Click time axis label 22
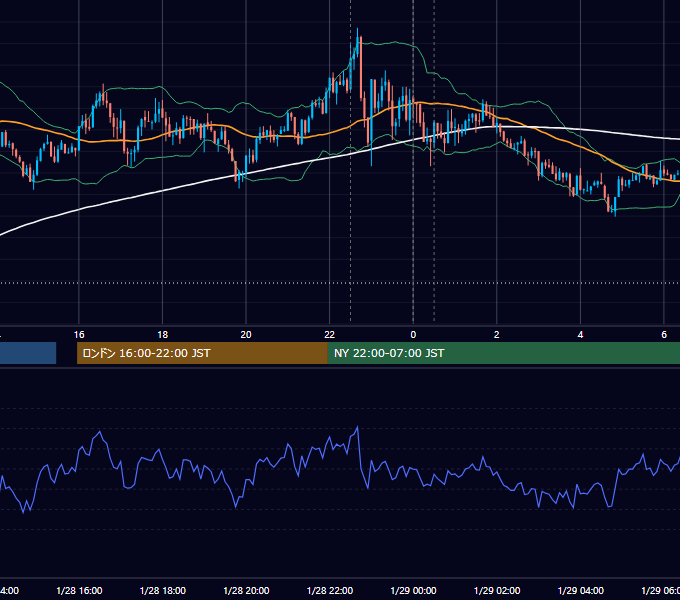This screenshot has height=600, width=680. [330, 335]
